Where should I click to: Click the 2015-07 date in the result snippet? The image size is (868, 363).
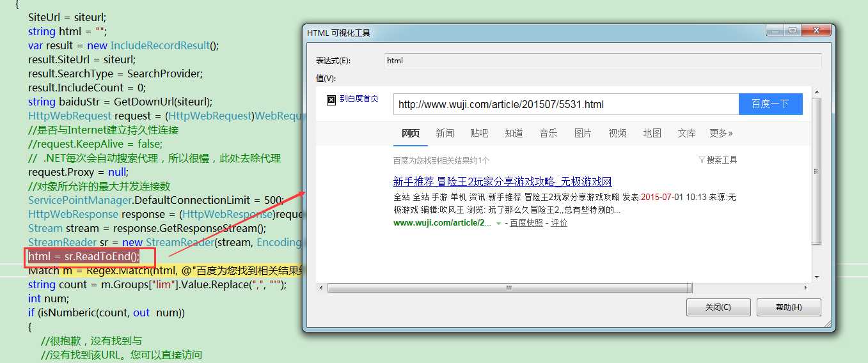point(656,197)
